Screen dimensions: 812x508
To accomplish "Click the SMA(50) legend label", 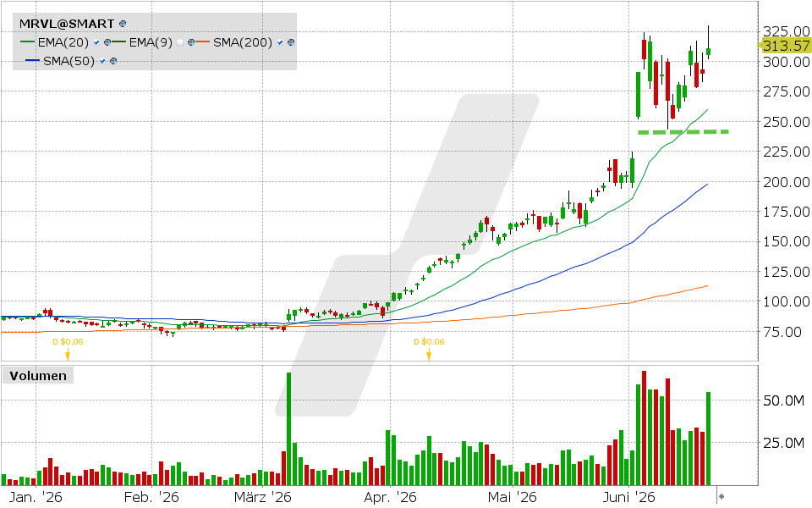I will click(x=69, y=61).
